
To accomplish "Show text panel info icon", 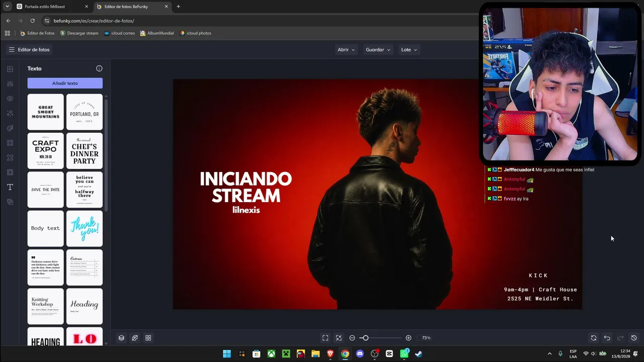I will coord(99,68).
